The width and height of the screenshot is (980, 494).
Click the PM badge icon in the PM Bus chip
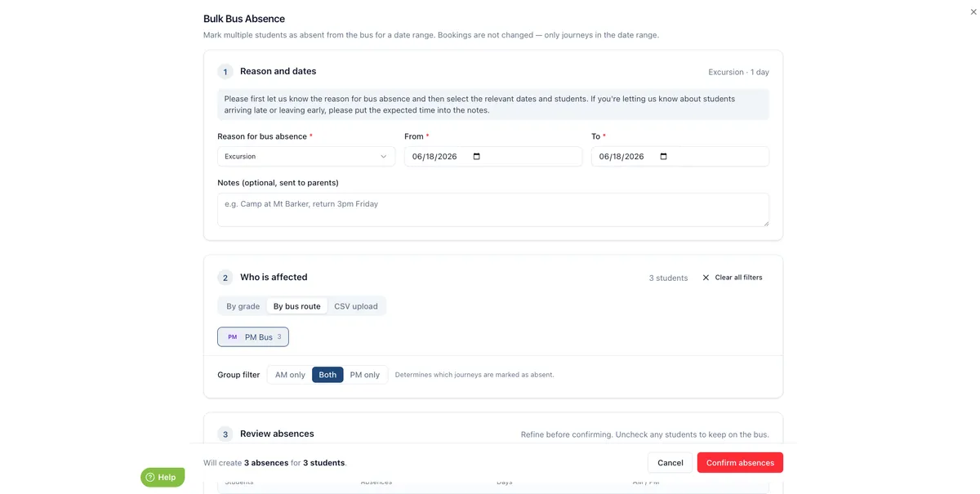(x=233, y=337)
